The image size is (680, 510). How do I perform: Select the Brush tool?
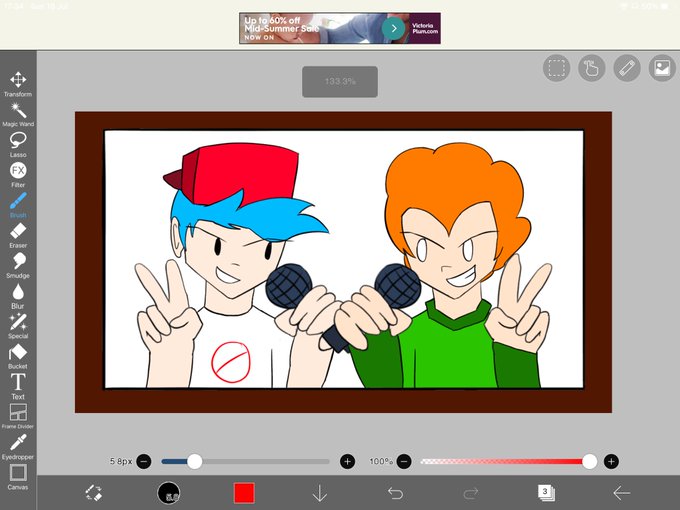[x=18, y=205]
